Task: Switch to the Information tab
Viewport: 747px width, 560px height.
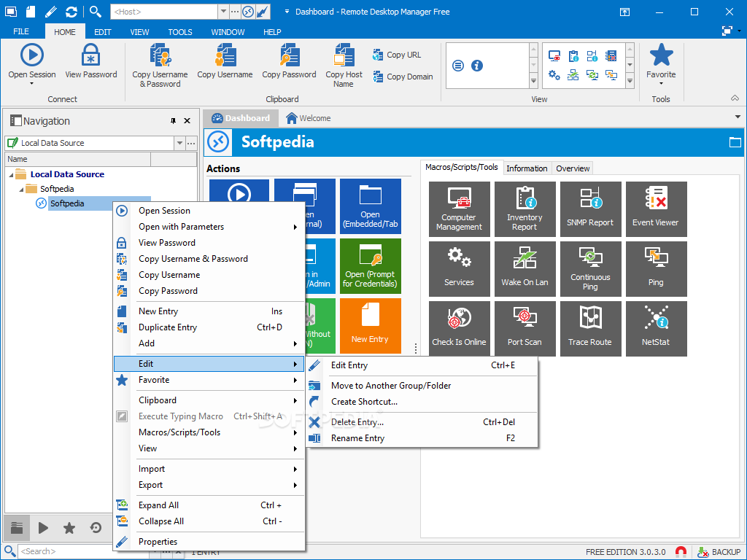Action: click(x=527, y=168)
